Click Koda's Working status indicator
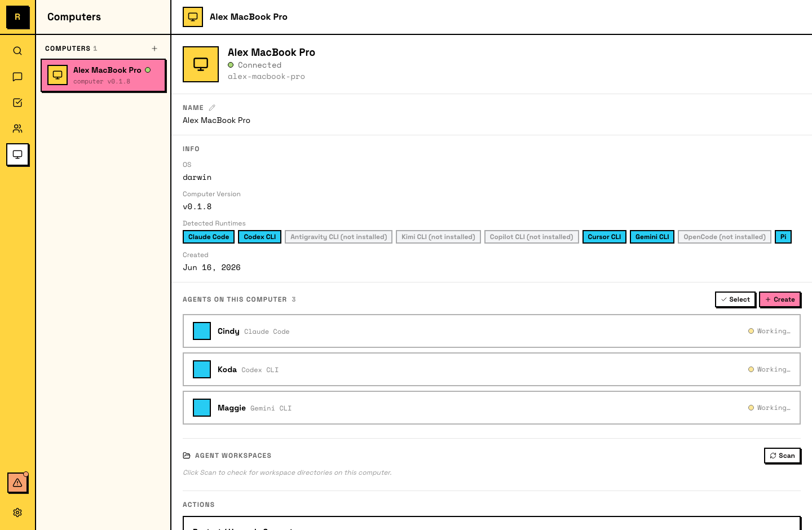The width and height of the screenshot is (812, 530). (769, 369)
